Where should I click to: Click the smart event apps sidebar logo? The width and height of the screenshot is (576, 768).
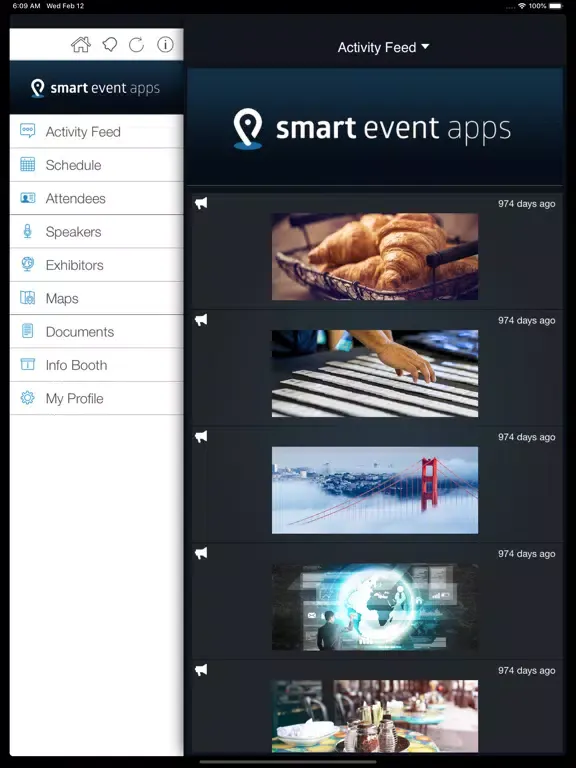tap(96, 88)
